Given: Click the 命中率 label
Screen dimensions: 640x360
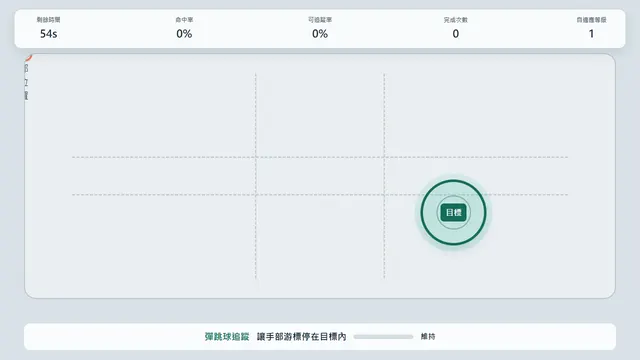Looking at the screenshot, I should click(x=184, y=20).
